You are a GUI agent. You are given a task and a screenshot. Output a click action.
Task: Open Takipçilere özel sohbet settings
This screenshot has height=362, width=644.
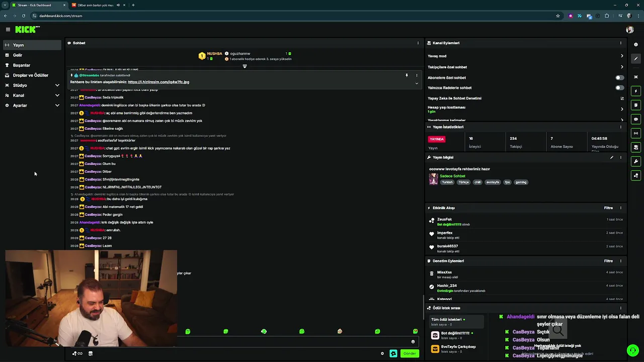(525, 67)
